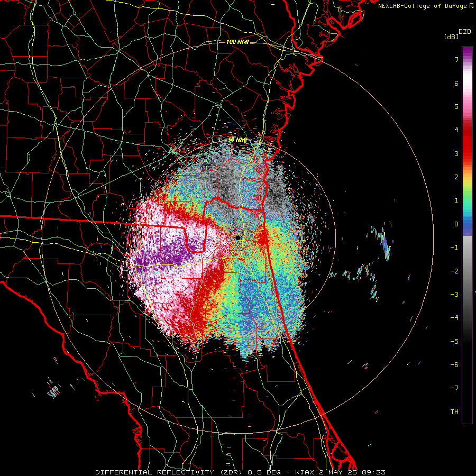Click the 5 value on the color scale

tap(456, 106)
